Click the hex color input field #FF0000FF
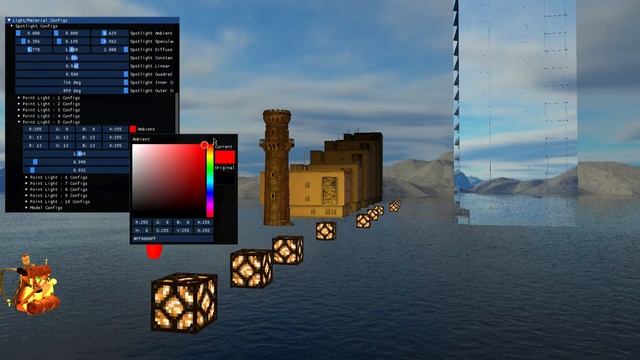The width and height of the screenshot is (640, 360). pos(172,238)
